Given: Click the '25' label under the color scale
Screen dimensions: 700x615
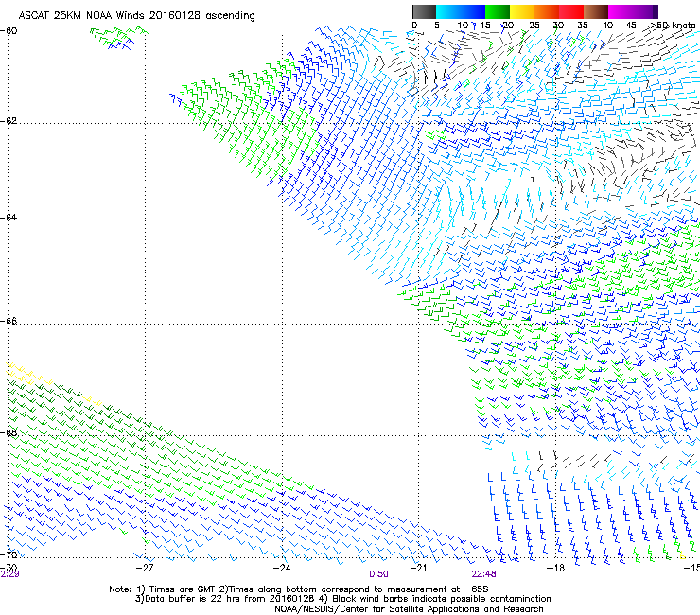Looking at the screenshot, I should point(534,26).
